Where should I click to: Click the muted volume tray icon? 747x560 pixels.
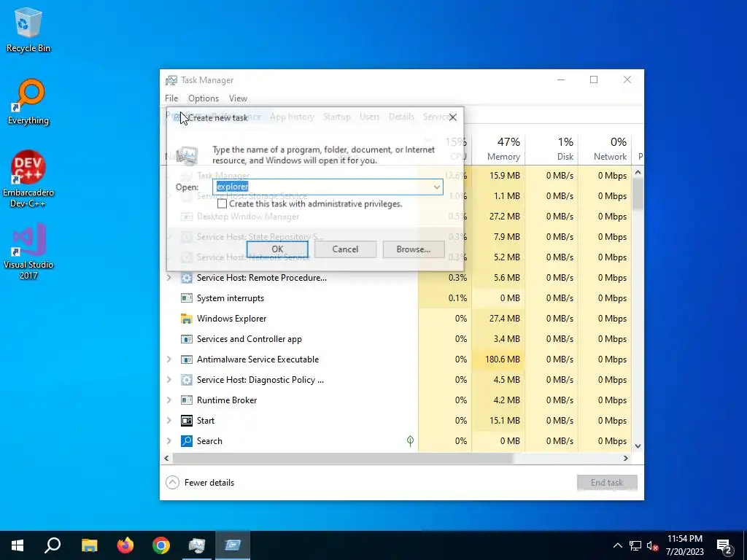(653, 545)
